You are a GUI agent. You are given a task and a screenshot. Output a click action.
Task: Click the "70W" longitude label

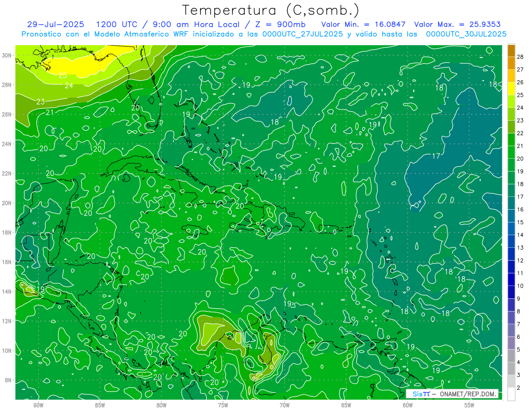285,405
